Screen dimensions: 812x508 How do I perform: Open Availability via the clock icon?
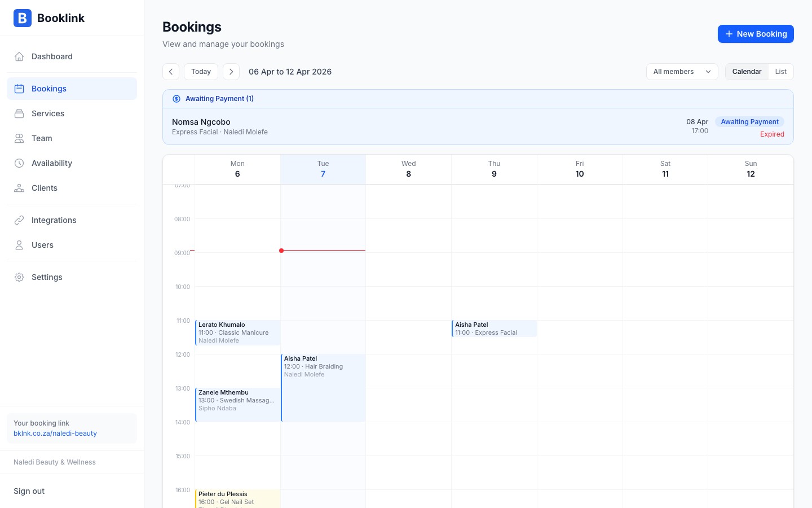[19, 163]
